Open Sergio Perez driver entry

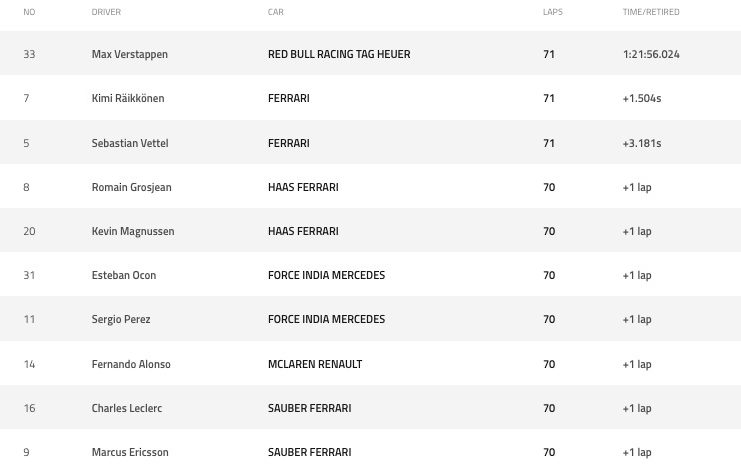122,319
